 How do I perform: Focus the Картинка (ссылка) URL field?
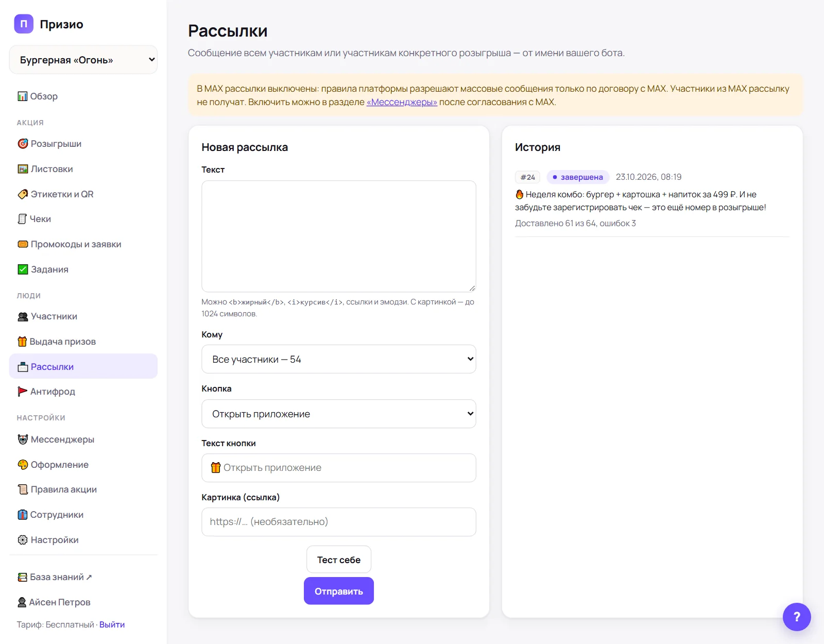339,522
